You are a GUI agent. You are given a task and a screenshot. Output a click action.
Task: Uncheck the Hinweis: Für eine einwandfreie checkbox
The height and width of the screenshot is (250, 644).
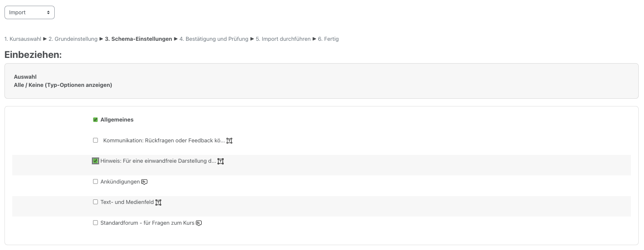95,161
